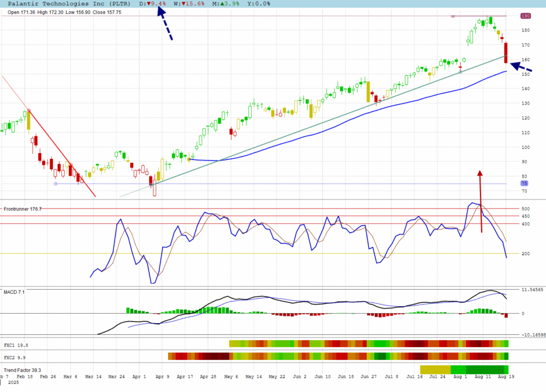The width and height of the screenshot is (546, 392).
Task: Click the Aug 1 date label
Action: (x=460, y=377)
